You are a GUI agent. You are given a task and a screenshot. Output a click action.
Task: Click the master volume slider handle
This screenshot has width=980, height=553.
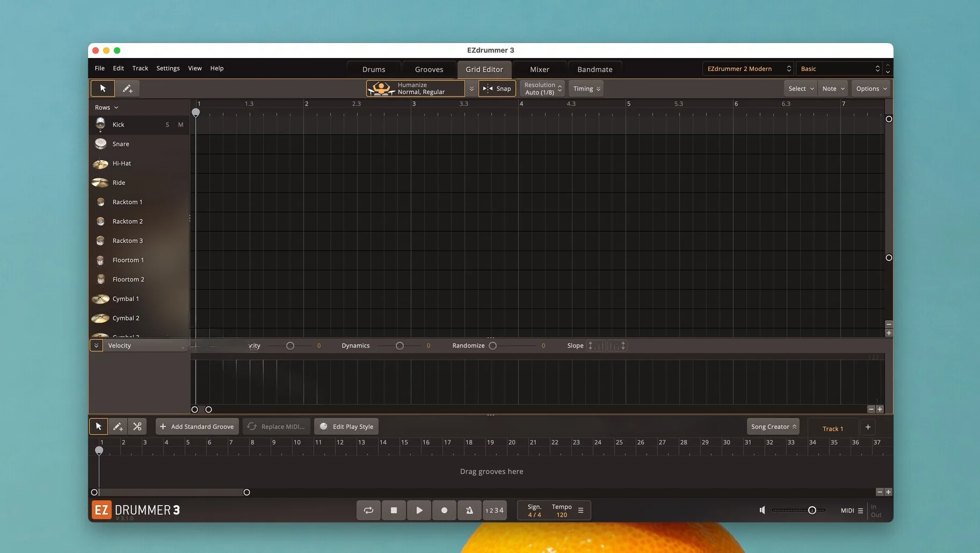[x=812, y=511]
